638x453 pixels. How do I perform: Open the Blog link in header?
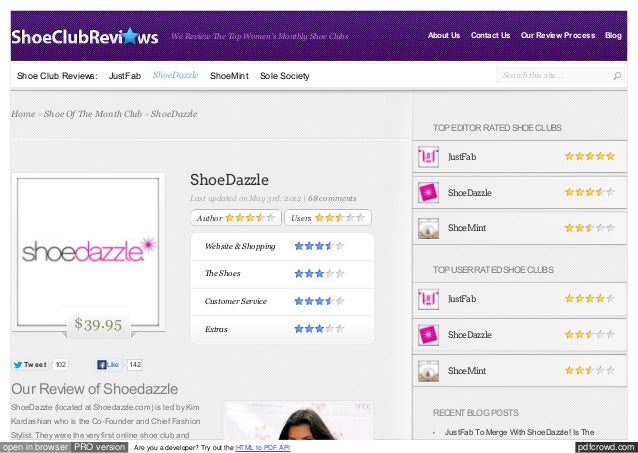613,35
